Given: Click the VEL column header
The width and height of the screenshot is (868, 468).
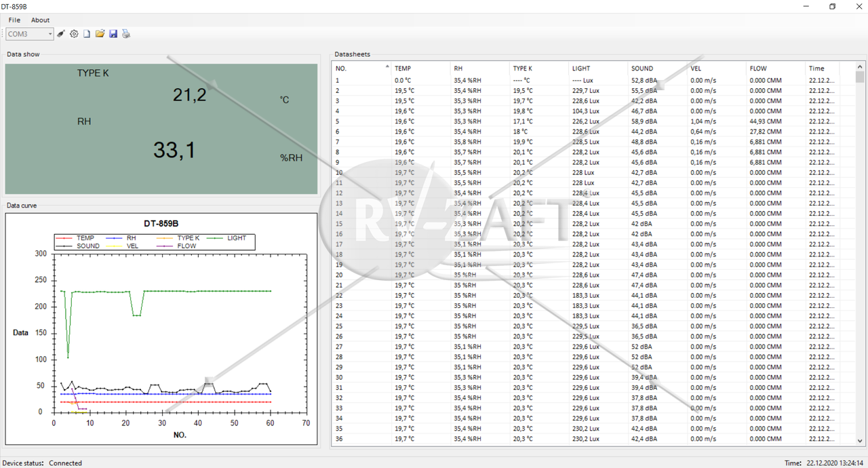Looking at the screenshot, I should 717,69.
